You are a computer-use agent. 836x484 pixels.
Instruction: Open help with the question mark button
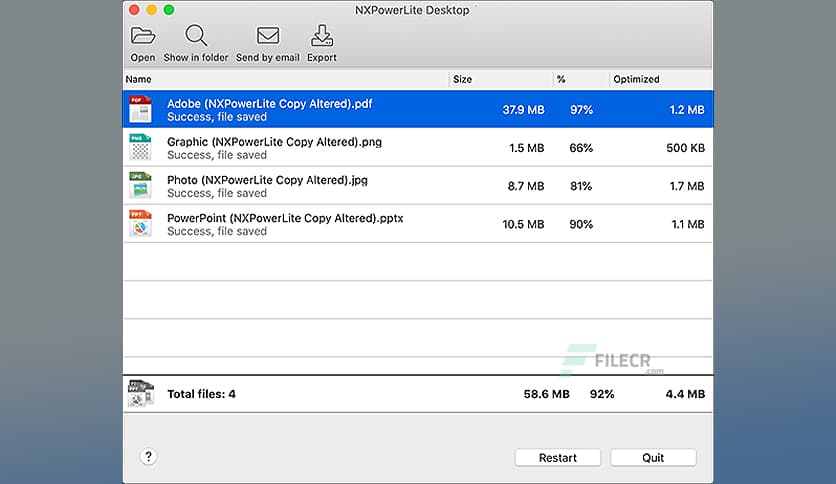(148, 456)
